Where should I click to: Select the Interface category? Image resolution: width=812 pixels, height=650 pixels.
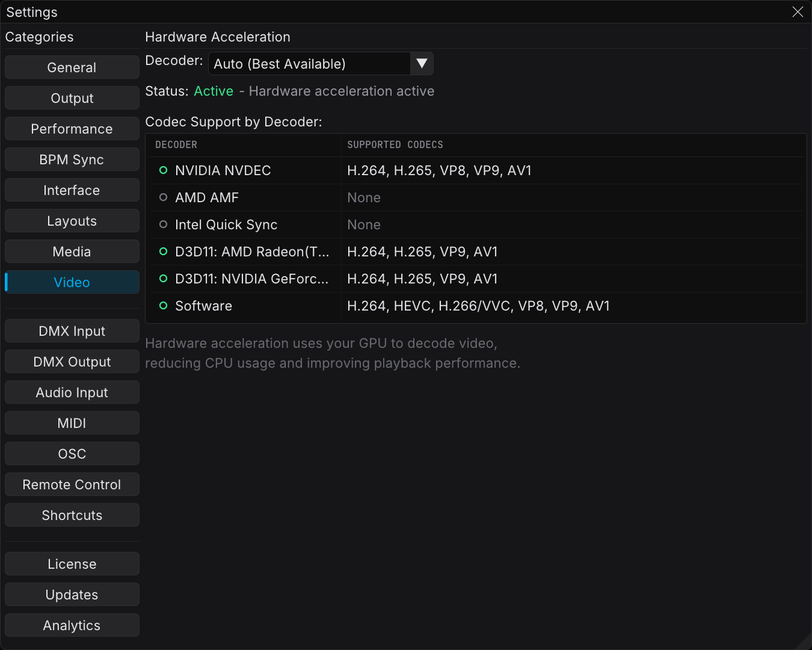point(72,190)
